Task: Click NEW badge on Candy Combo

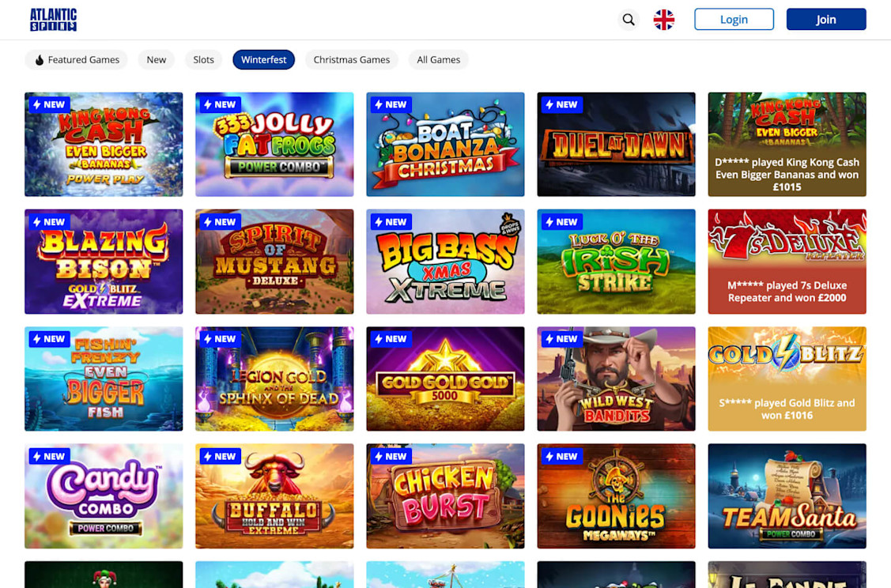Action: [x=50, y=456]
